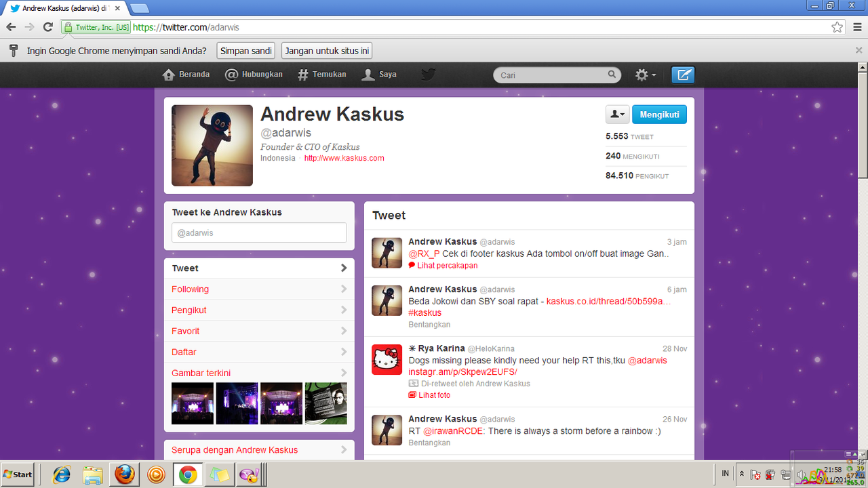Image resolution: width=868 pixels, height=488 pixels.
Task: Open the fourth recent image thumbnail
Action: 326,404
